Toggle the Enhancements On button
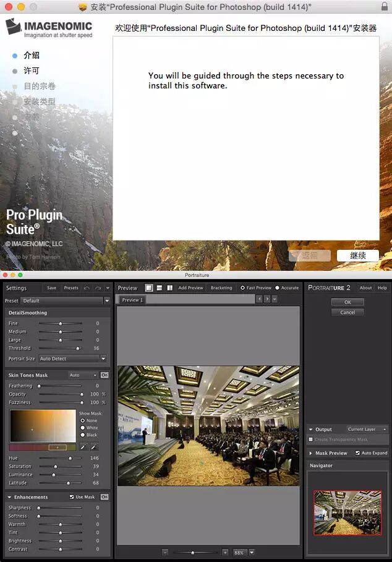Screen dimensions: 392x562 point(104,496)
